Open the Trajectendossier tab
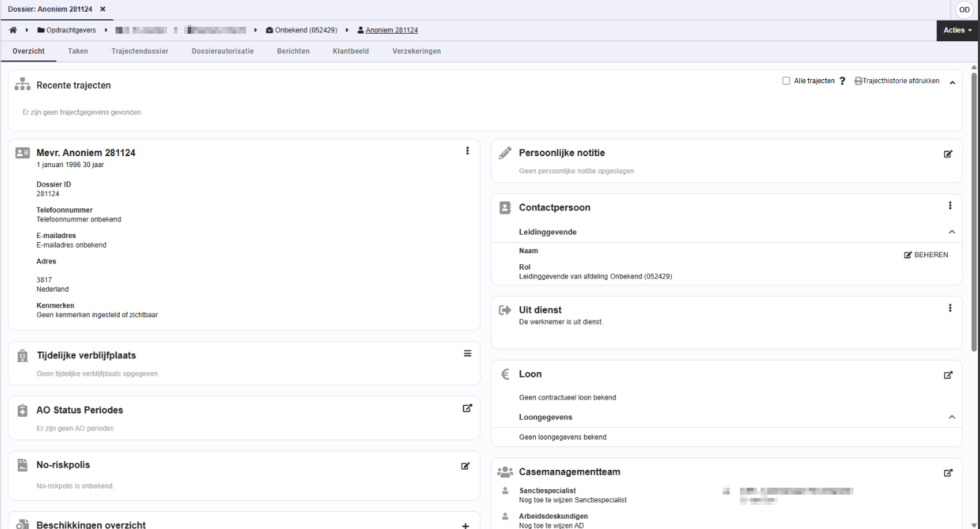Screen dimensions: 980x529 tap(140, 51)
